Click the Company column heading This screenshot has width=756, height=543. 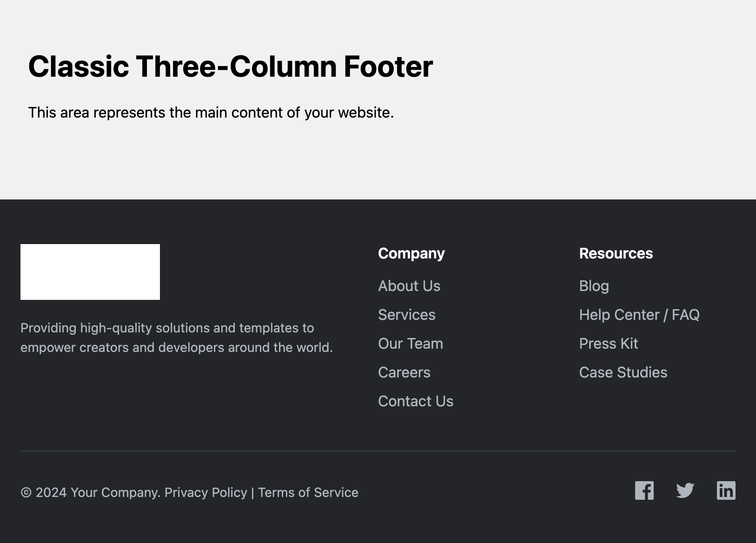[411, 253]
